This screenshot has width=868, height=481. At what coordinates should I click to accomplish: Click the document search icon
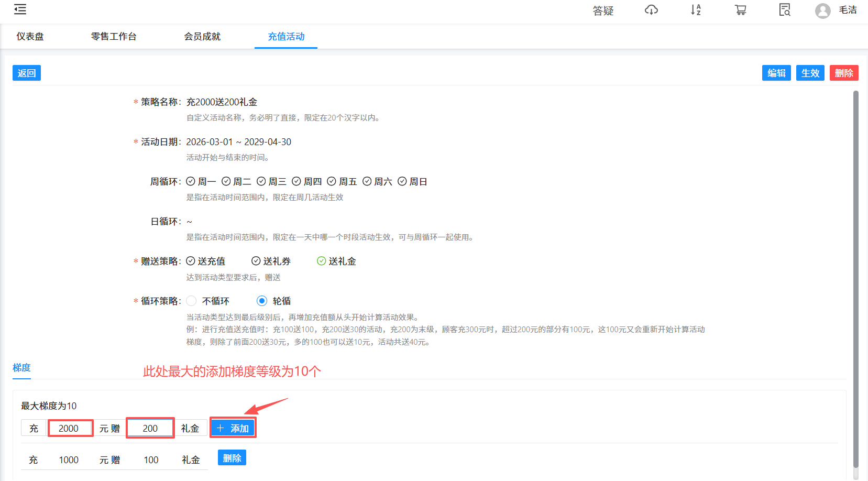[784, 10]
